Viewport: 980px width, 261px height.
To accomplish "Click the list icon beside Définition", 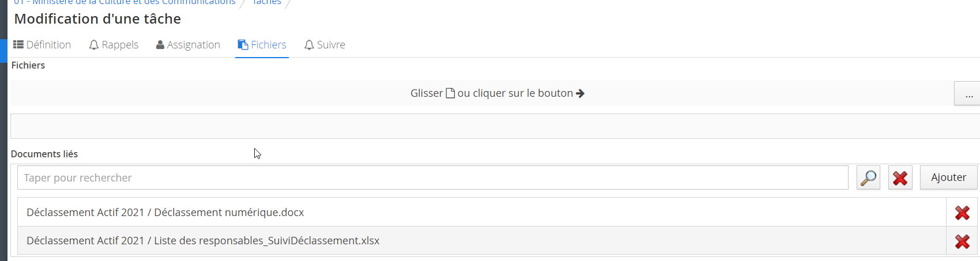I will [x=18, y=44].
